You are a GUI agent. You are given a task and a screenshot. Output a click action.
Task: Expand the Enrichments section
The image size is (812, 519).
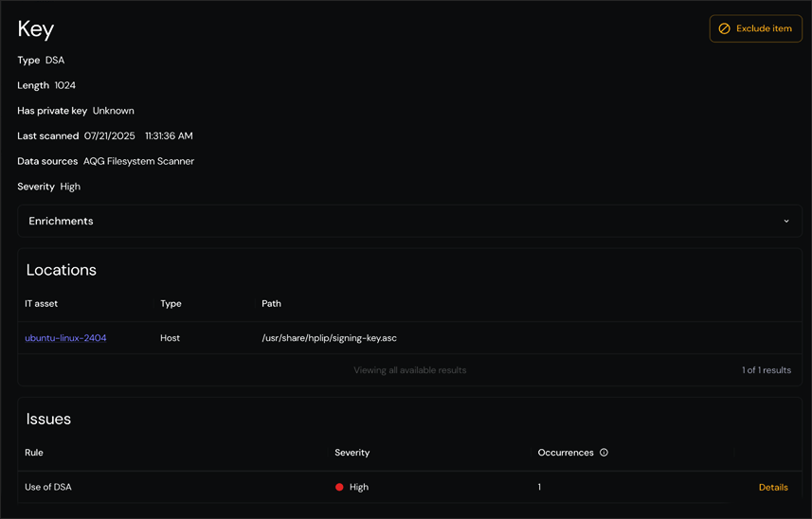(409, 221)
